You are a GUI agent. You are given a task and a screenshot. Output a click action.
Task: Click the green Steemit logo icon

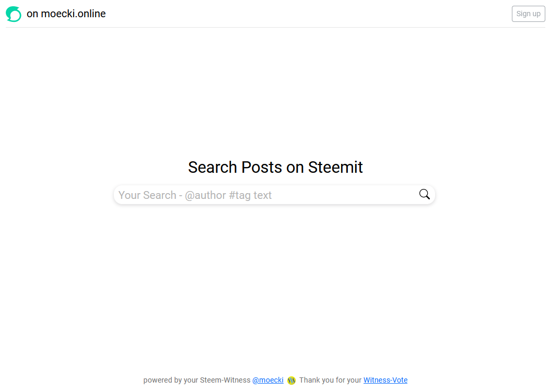point(14,14)
